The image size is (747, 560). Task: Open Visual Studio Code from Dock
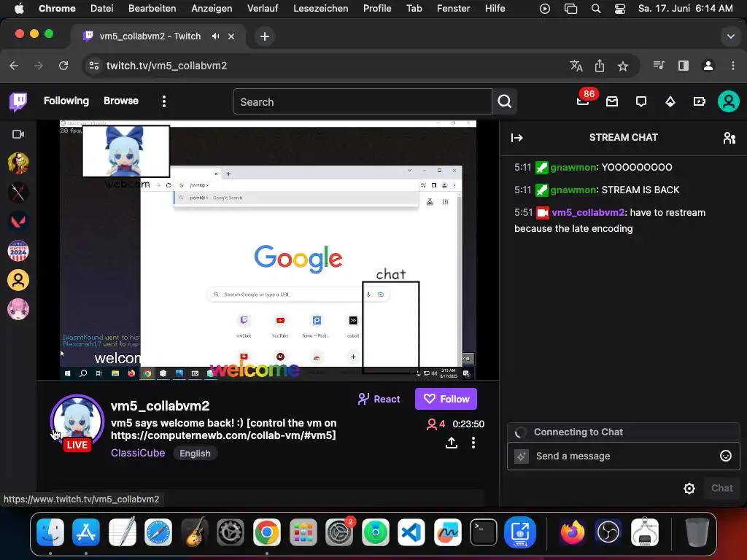411,532
